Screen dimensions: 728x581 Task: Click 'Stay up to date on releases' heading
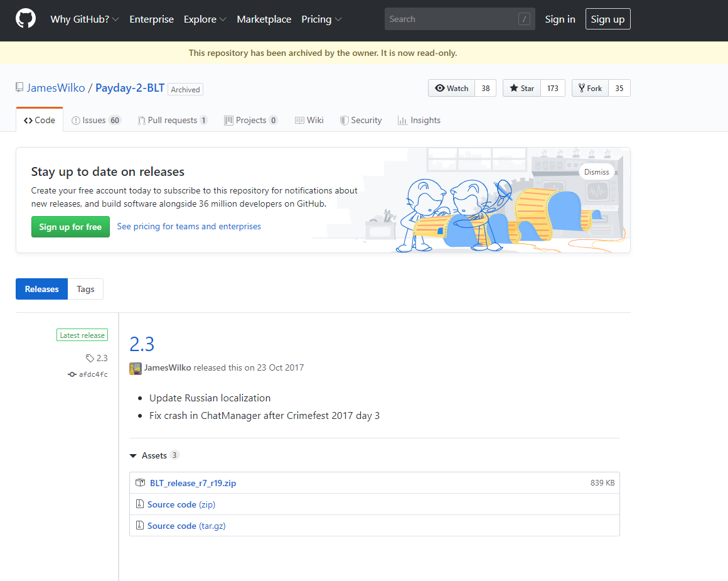(x=108, y=171)
